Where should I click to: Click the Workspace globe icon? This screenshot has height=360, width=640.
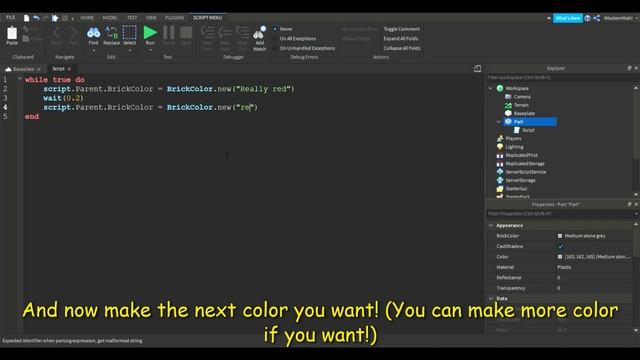tap(500, 88)
